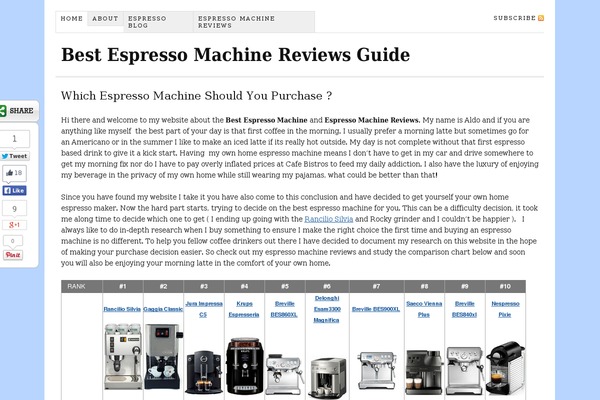Click the Jura Impressa C5 machine image

(x=204, y=372)
